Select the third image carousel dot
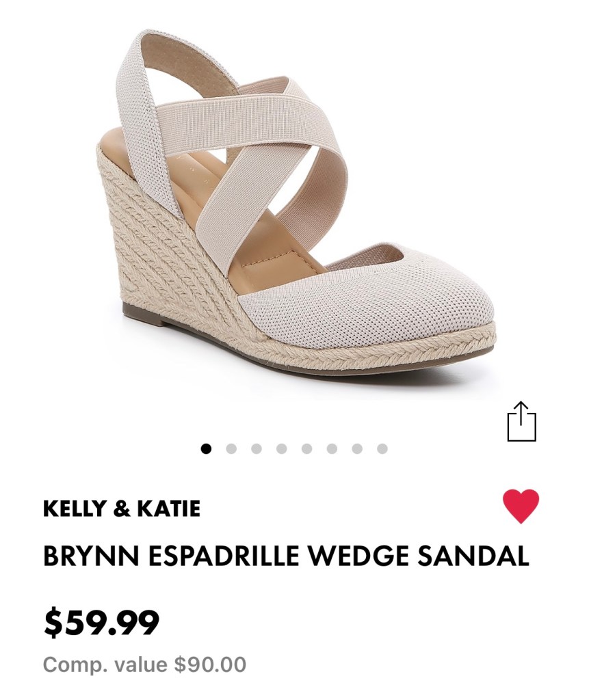The image size is (589, 700). pos(257,448)
